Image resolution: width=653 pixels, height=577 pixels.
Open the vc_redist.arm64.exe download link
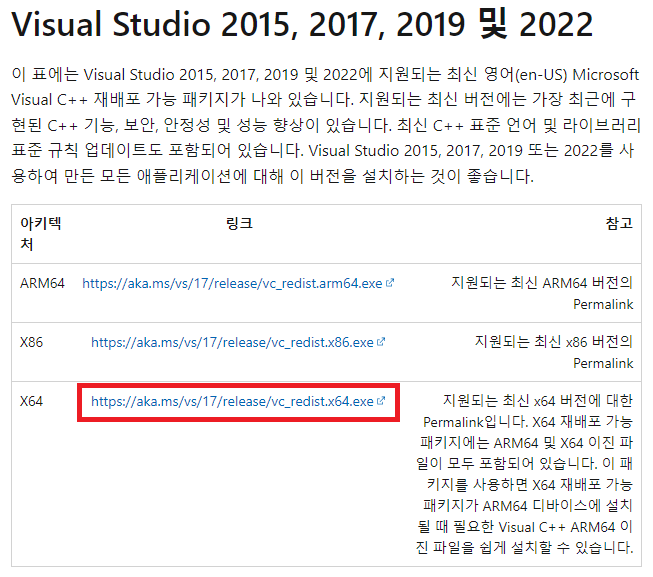pyautogui.click(x=232, y=284)
